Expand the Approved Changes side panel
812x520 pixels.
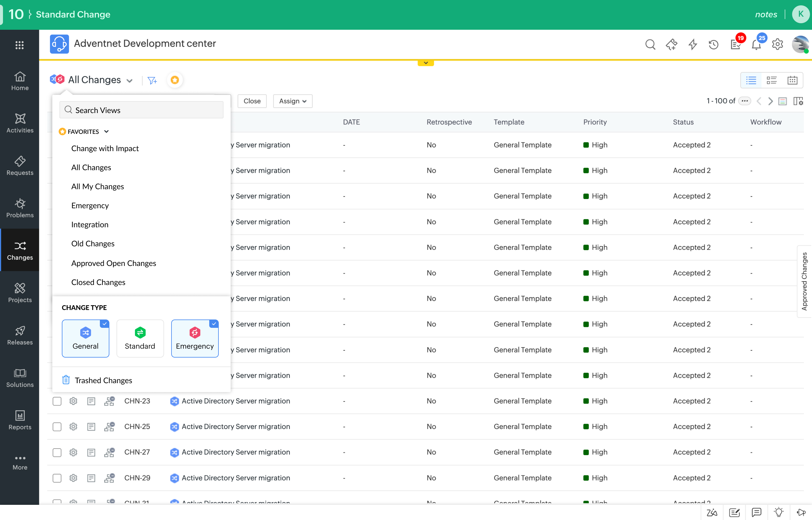tap(804, 281)
